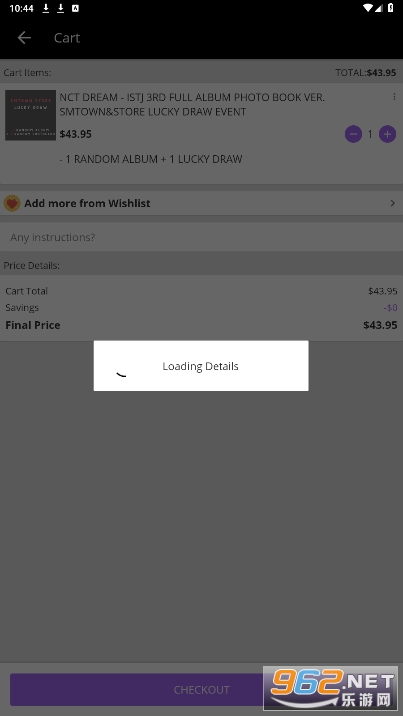Open the NCT DREAM album thumbnail
The width and height of the screenshot is (403, 716).
[31, 115]
